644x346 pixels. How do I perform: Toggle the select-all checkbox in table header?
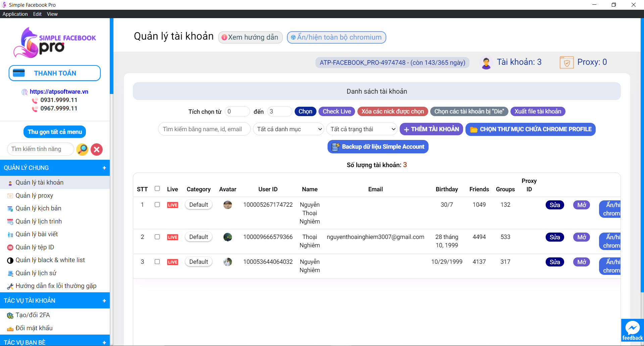pos(157,189)
